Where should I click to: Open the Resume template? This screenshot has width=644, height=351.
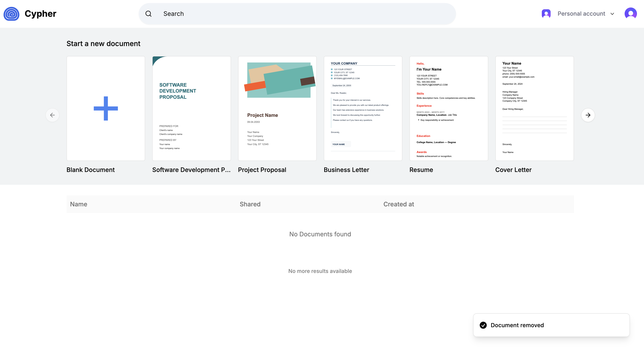pos(448,108)
